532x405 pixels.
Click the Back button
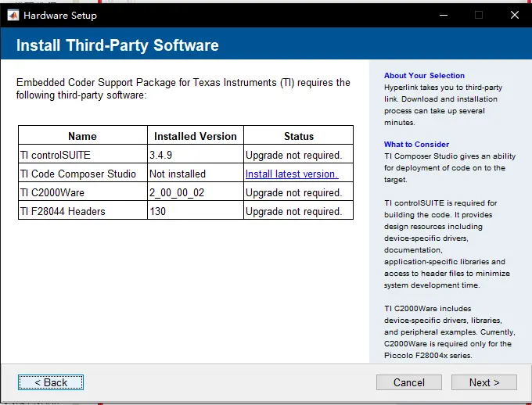coord(51,382)
